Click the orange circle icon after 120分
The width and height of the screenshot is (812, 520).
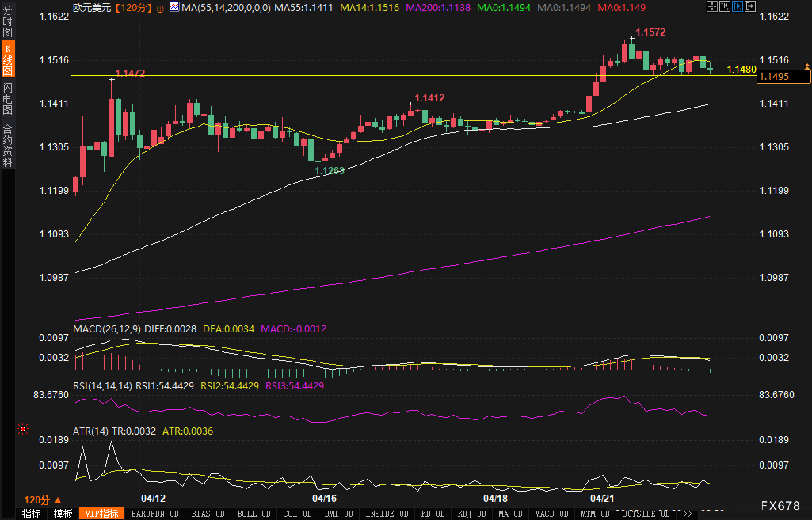pos(160,9)
